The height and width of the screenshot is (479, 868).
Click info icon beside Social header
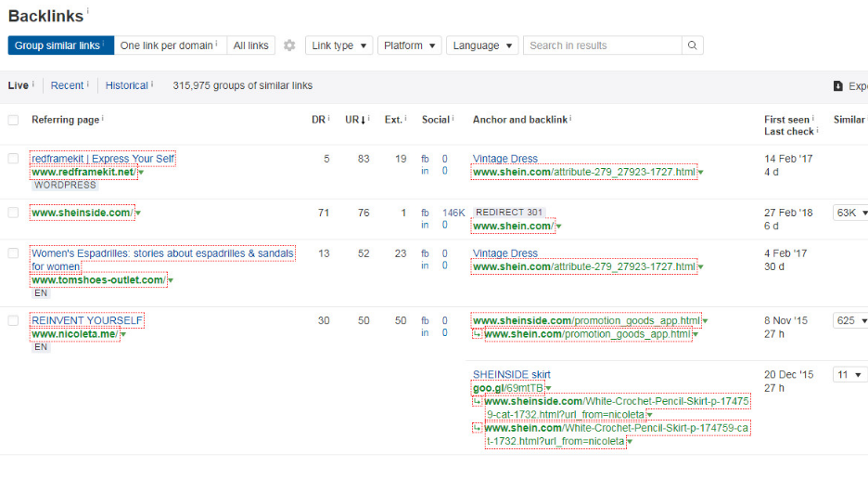pyautogui.click(x=453, y=118)
